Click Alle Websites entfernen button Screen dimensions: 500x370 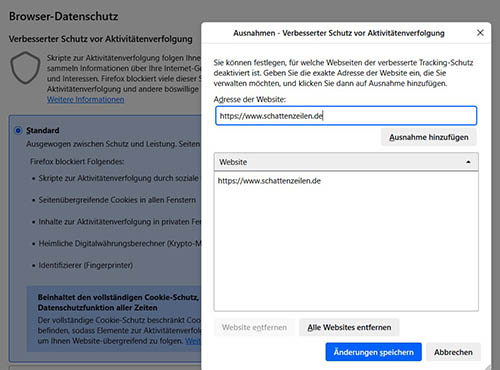click(x=349, y=327)
